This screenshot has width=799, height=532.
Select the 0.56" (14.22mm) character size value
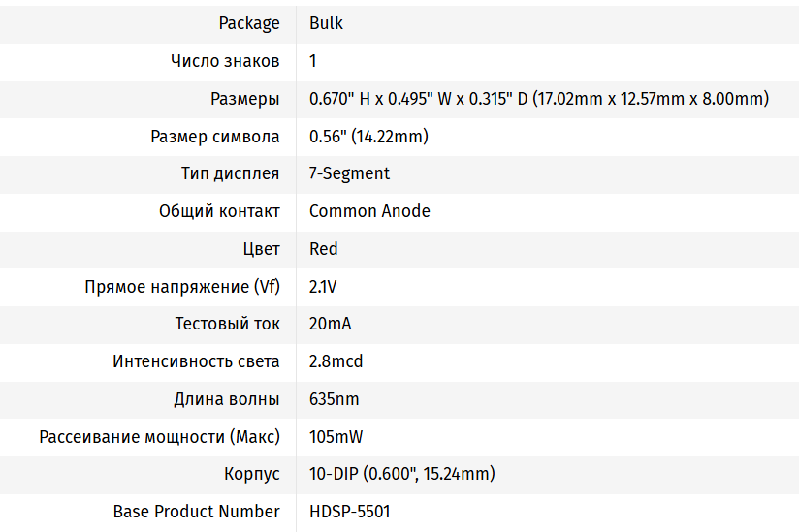368,137
